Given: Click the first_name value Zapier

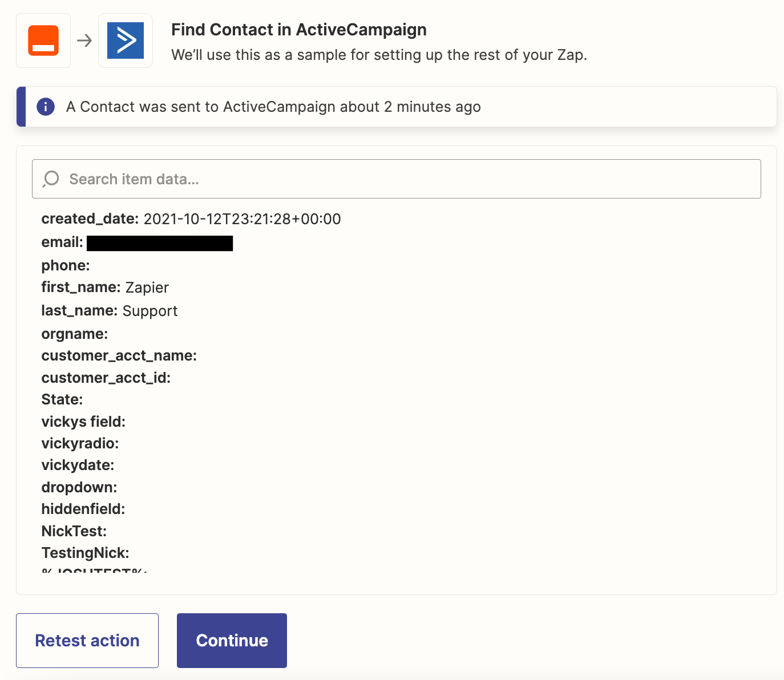Looking at the screenshot, I should tap(147, 288).
